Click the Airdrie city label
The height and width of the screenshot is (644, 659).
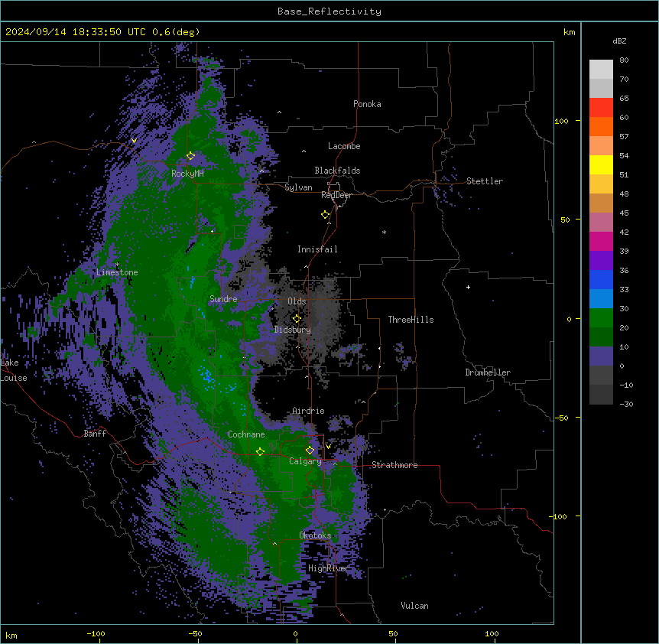308,411
